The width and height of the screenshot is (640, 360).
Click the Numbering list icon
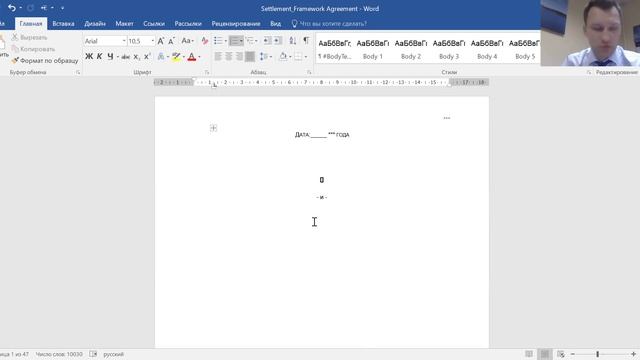pyautogui.click(x=234, y=41)
